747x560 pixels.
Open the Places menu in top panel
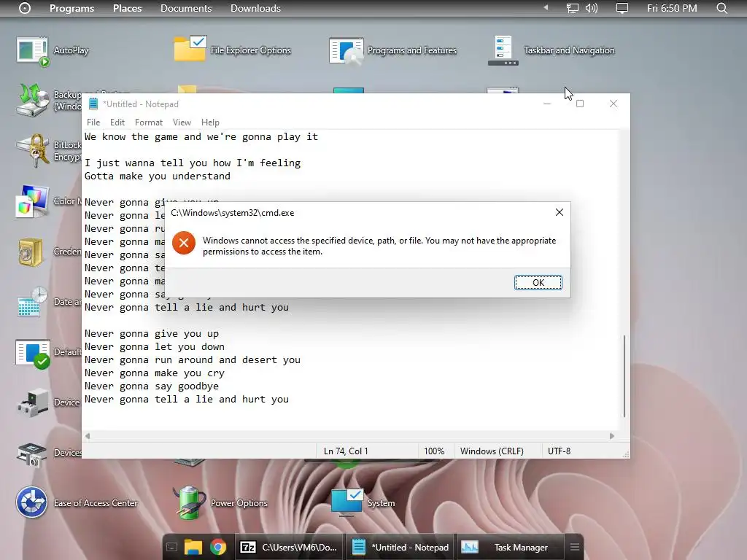127,8
